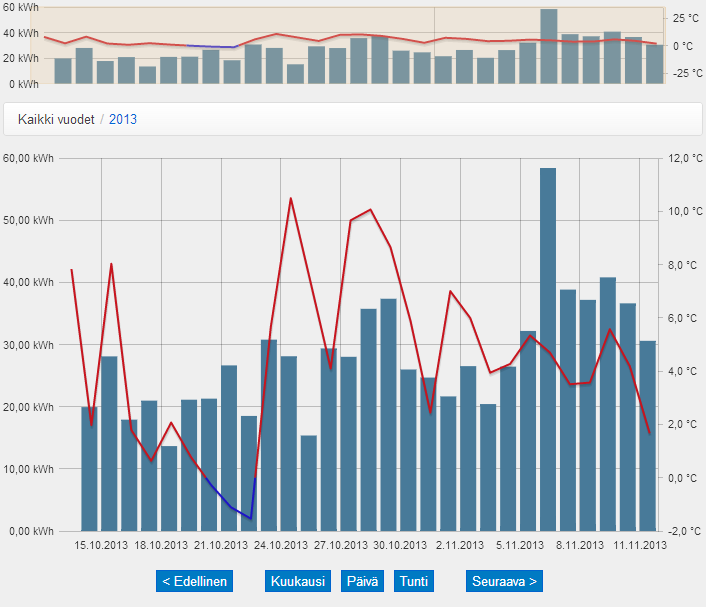
Task: Click the leftmost bar in main chart
Action: [89, 468]
